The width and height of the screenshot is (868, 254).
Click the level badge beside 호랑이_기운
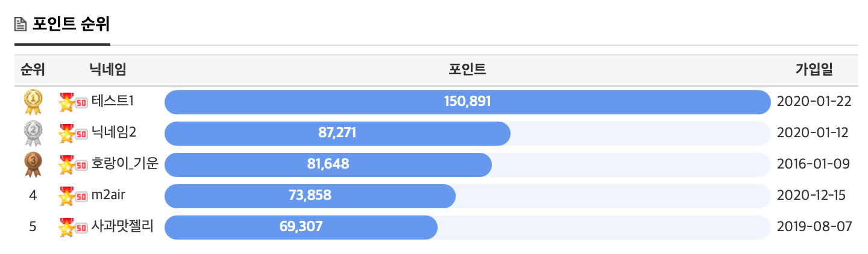tap(74, 164)
